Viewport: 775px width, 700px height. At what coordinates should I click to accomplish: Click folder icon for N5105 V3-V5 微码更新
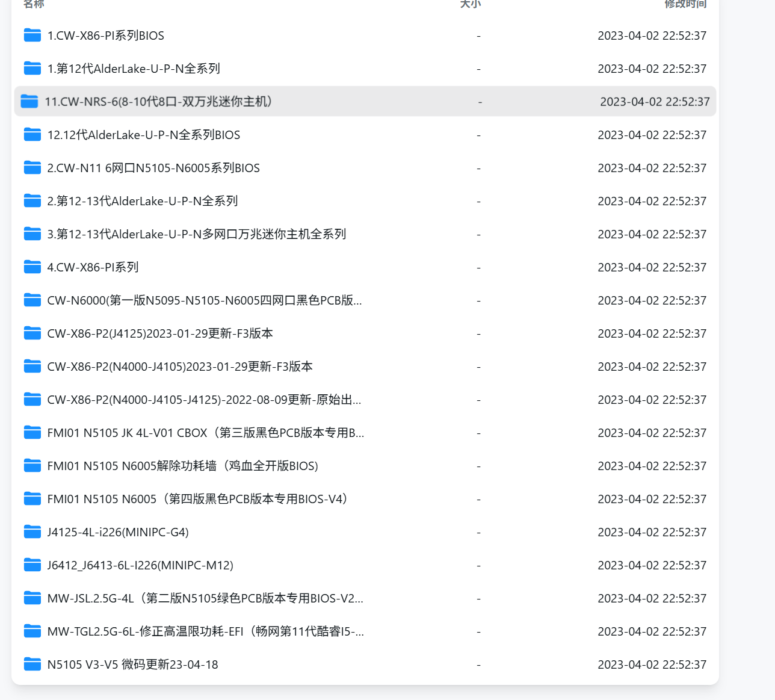click(32, 664)
